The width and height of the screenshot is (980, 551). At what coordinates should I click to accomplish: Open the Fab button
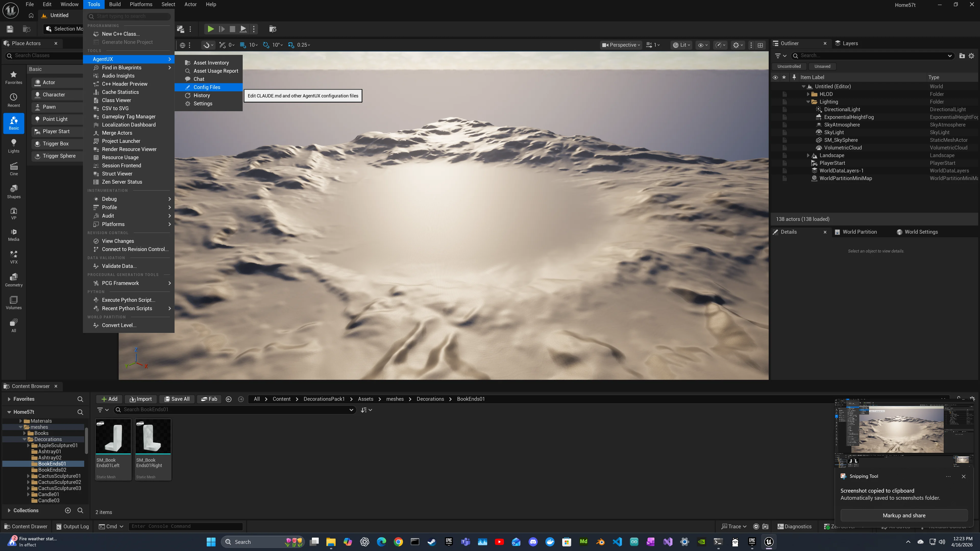point(209,399)
